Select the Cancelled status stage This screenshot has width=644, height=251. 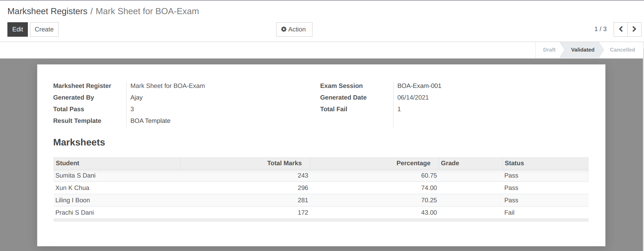(x=622, y=50)
